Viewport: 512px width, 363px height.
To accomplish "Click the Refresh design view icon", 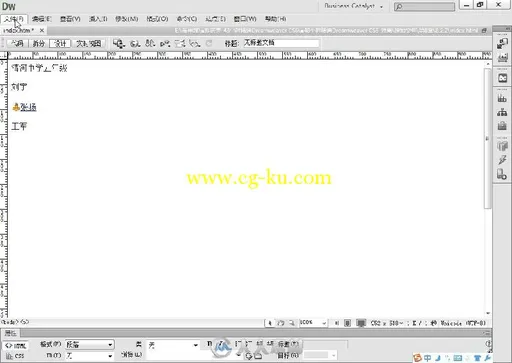I will [x=209, y=43].
